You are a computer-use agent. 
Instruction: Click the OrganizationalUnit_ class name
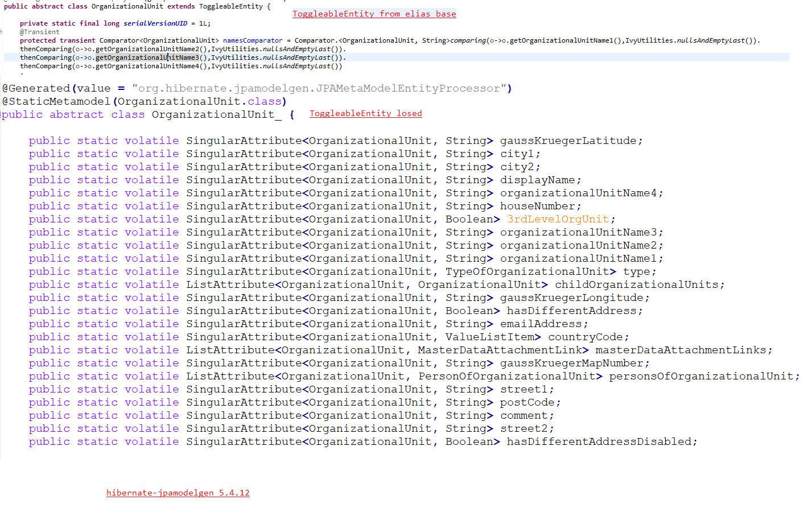217,114
